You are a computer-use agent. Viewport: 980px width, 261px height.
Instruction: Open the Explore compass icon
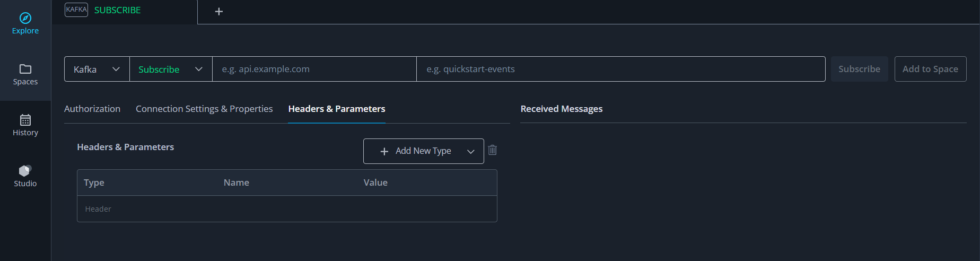[x=25, y=19]
